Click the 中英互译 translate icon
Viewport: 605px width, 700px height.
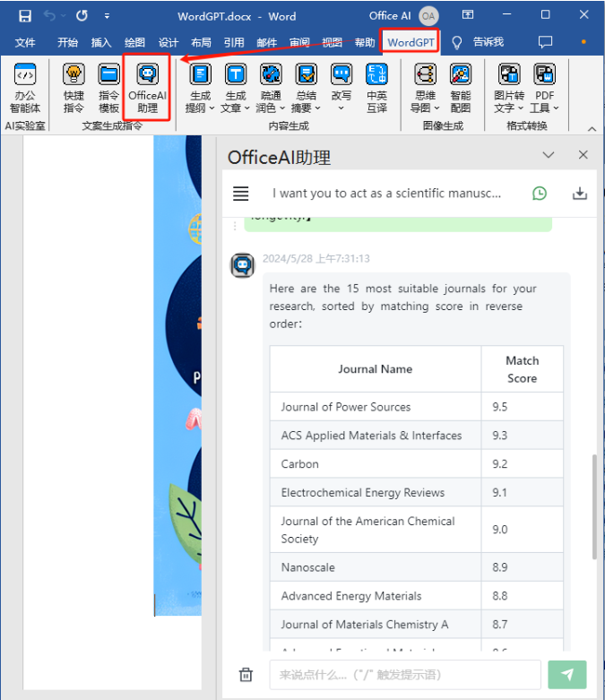coord(376,74)
